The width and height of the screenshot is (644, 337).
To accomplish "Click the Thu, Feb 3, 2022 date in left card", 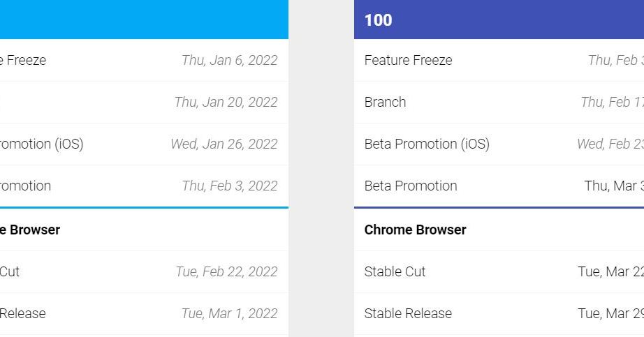I will click(x=229, y=186).
